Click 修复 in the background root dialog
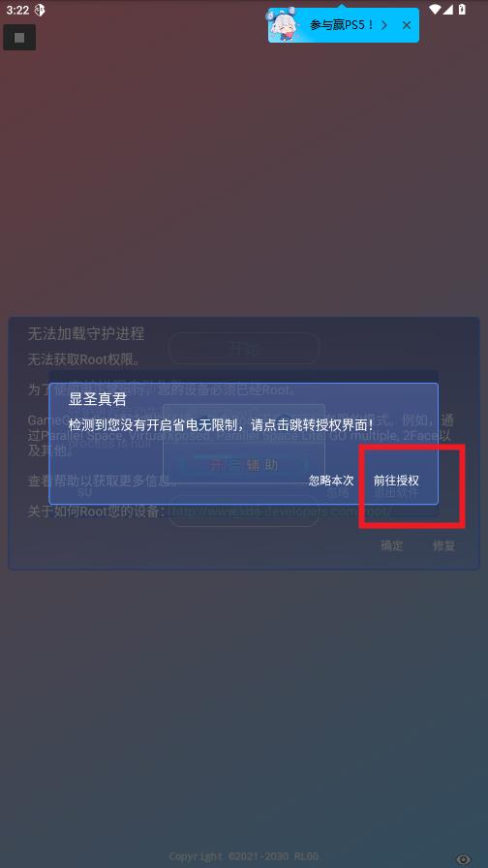 (x=443, y=545)
